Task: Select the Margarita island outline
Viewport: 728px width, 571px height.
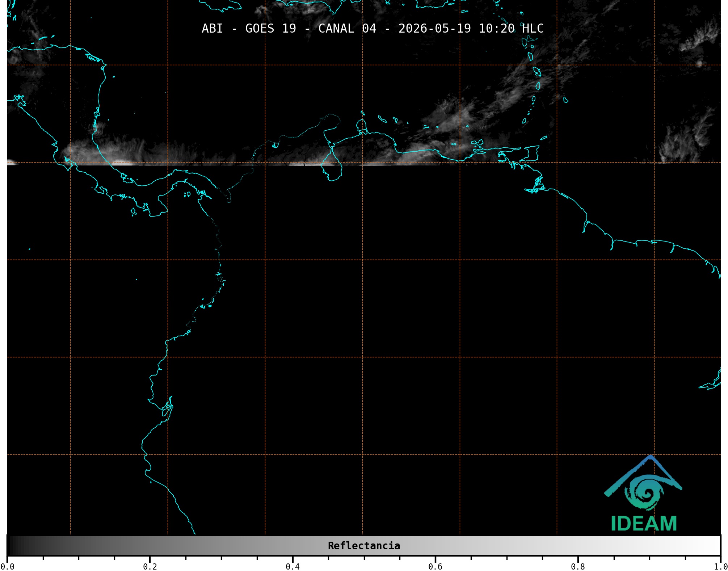Action: point(477,143)
